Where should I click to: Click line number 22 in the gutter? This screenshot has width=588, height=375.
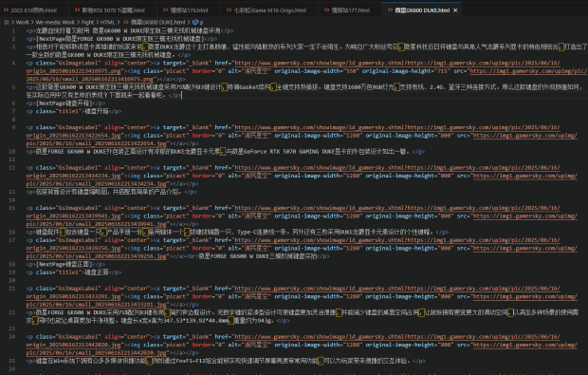click(x=12, y=312)
